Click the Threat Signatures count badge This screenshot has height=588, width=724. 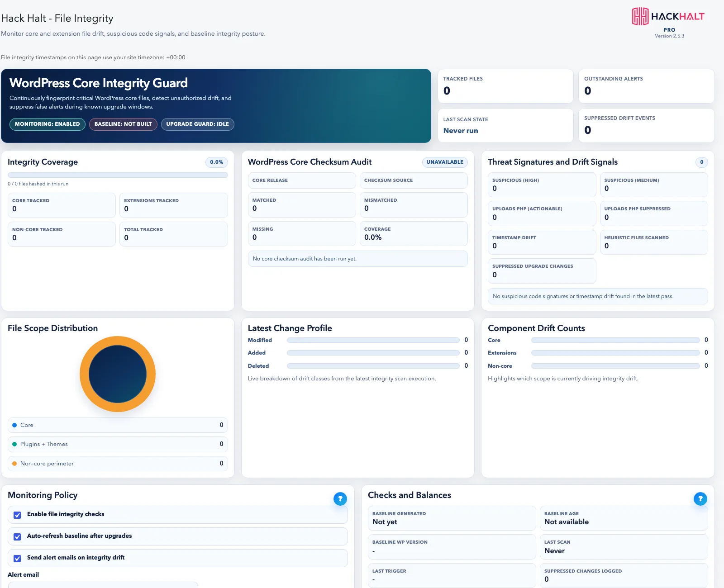[x=702, y=162]
